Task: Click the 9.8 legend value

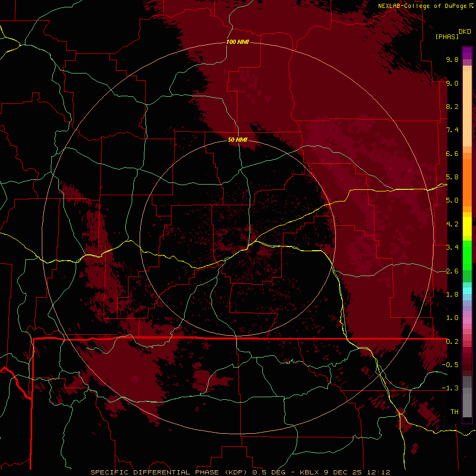Action: [x=452, y=59]
